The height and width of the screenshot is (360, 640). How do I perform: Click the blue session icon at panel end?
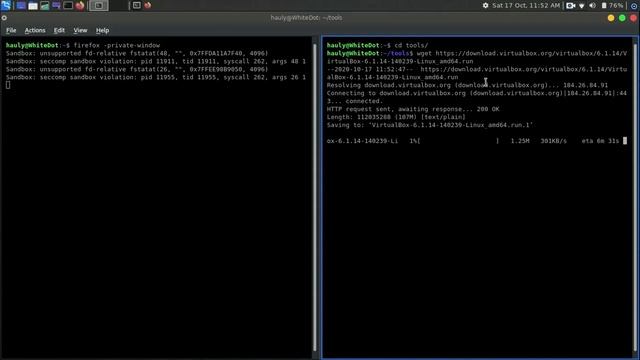[634, 6]
